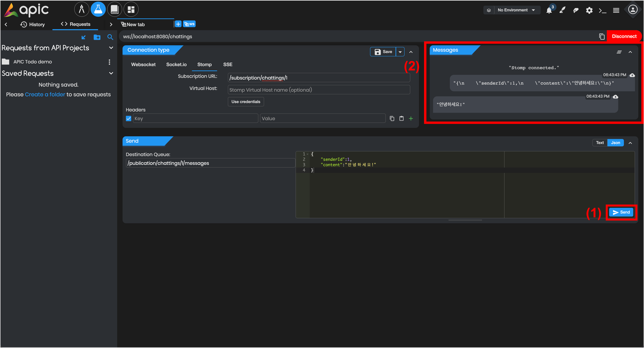Collapse the Saved Requests section

pyautogui.click(x=111, y=73)
